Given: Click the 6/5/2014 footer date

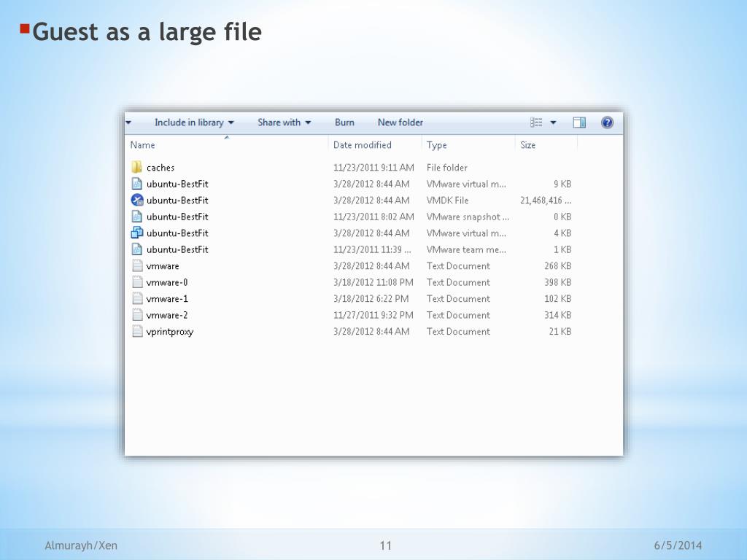Looking at the screenshot, I should [x=678, y=545].
